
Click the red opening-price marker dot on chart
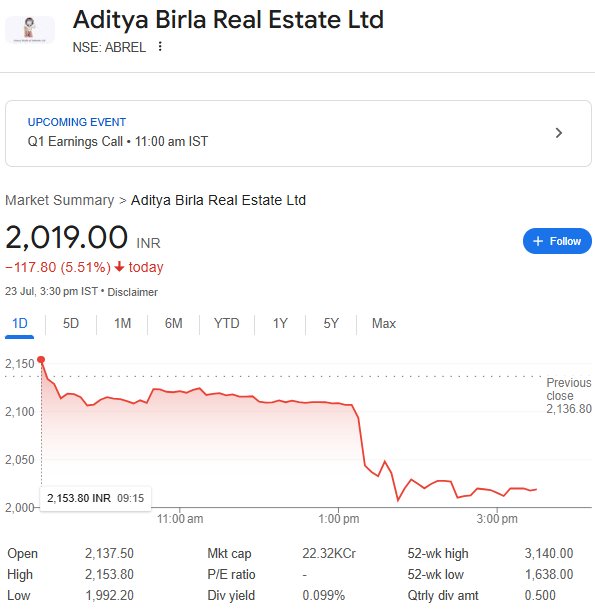(41, 359)
